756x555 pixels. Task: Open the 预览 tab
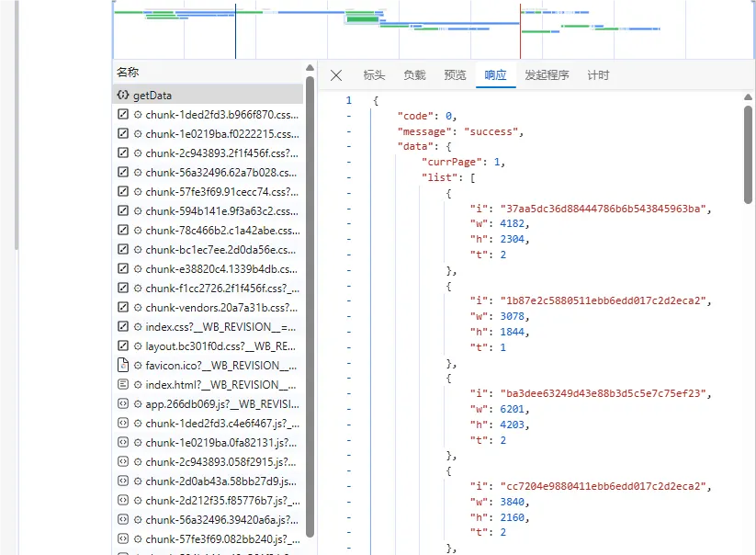point(455,75)
